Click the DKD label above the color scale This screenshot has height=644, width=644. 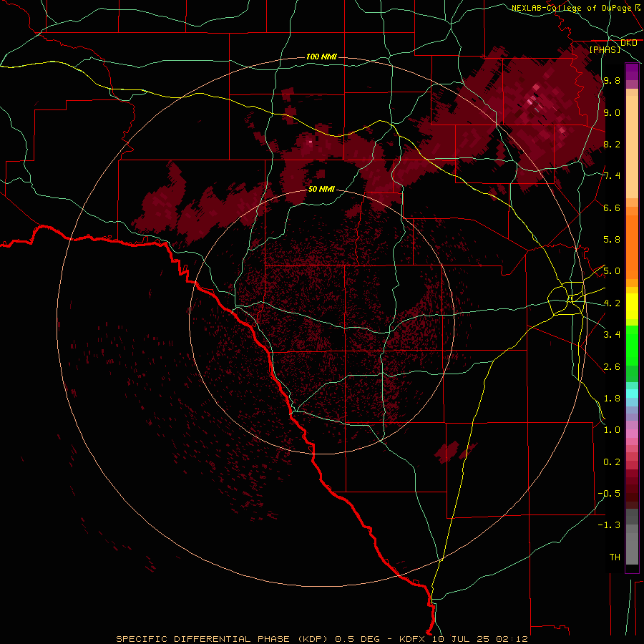(x=628, y=43)
